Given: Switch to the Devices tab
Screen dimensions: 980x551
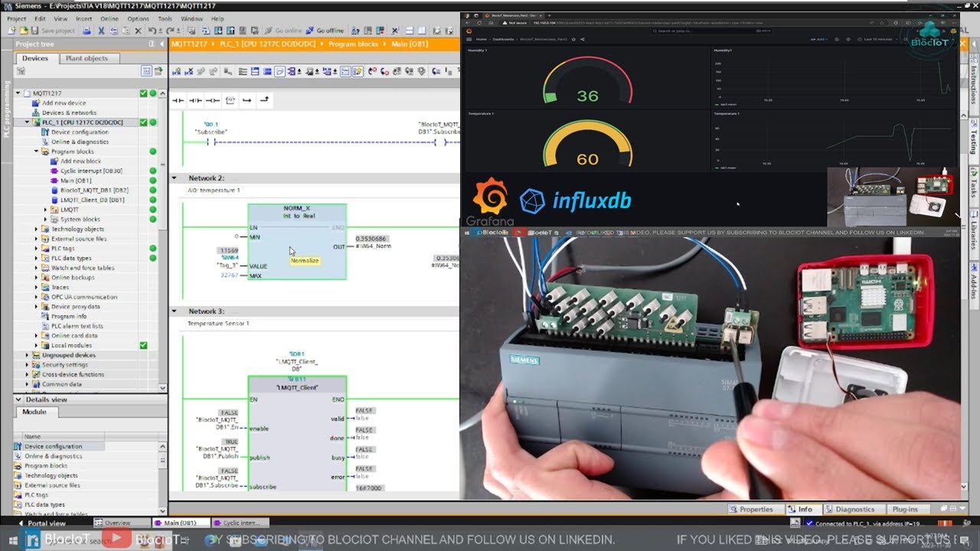Looking at the screenshot, I should (35, 58).
